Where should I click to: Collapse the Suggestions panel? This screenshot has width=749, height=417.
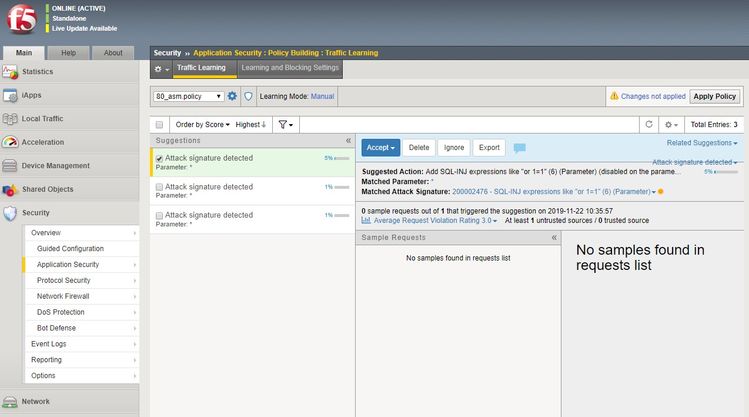[x=348, y=140]
